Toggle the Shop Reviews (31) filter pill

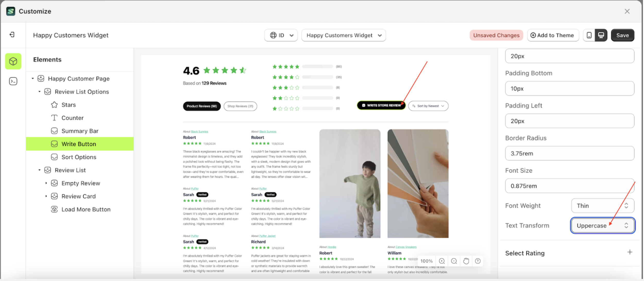pyautogui.click(x=240, y=106)
